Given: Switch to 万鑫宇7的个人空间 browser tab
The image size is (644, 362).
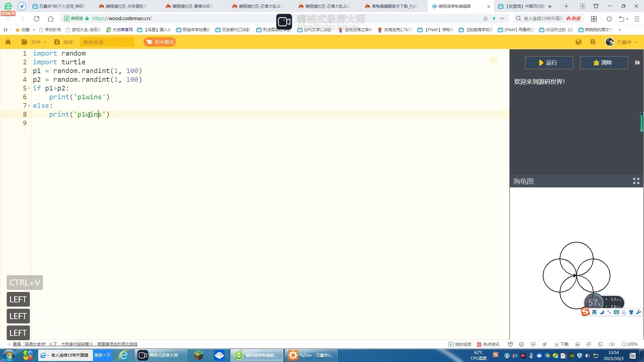Looking at the screenshot, I should click(x=61, y=6).
